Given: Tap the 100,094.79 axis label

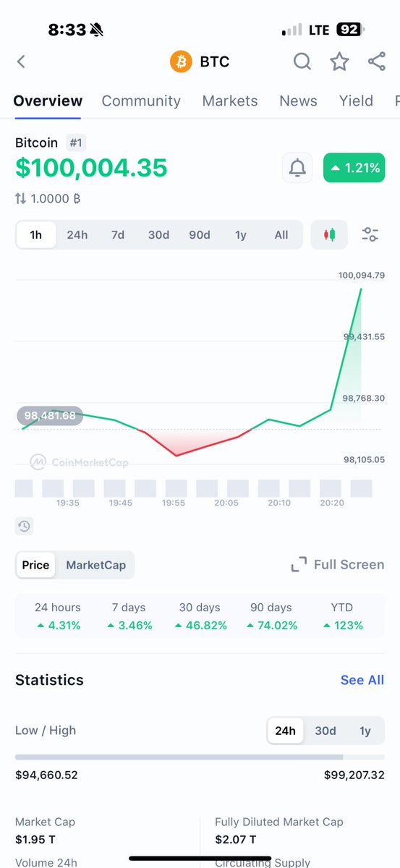Looking at the screenshot, I should point(361,275).
